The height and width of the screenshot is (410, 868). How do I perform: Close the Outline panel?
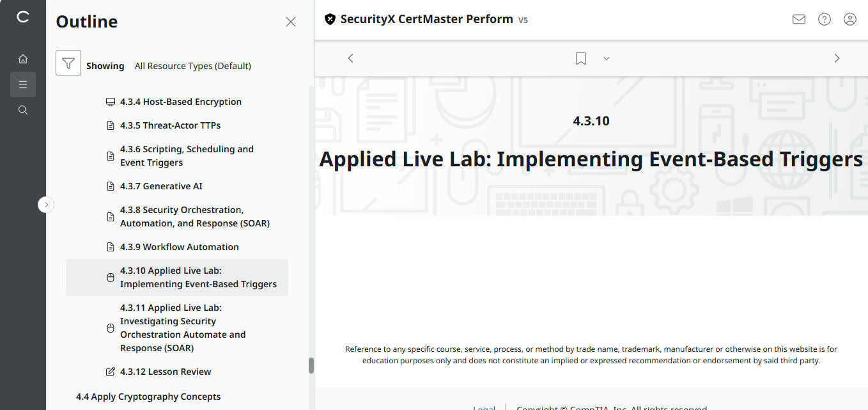coord(291,21)
